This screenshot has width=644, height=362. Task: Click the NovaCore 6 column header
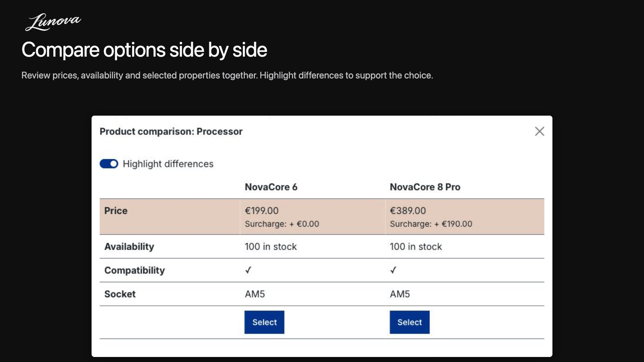click(x=271, y=187)
